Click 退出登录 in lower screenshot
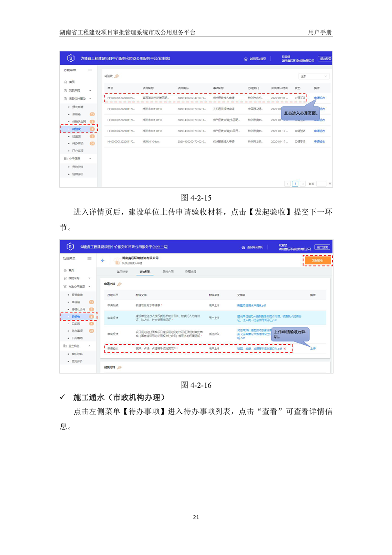 click(323, 247)
